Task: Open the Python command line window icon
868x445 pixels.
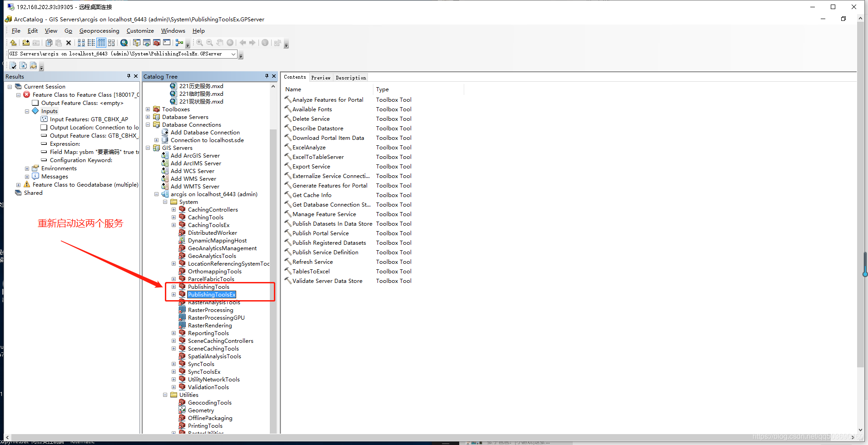Action: [x=167, y=43]
